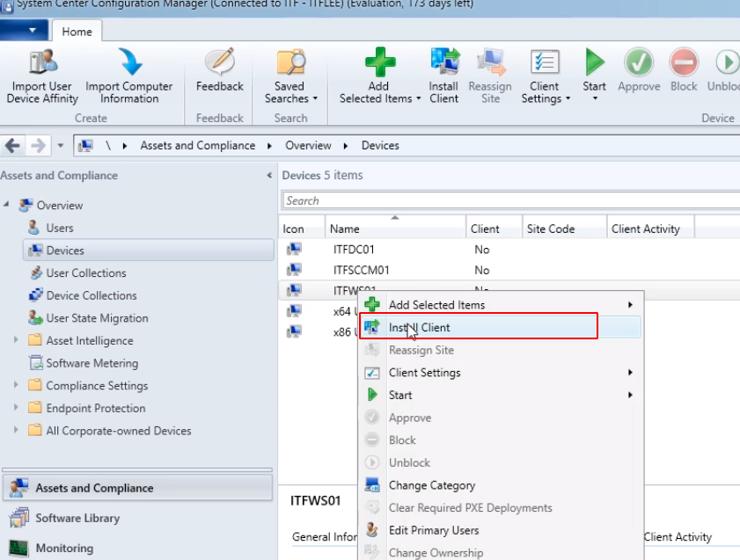Click Import User Device Affinity ribbon icon
Viewport: 740px width, 560px height.
tap(42, 62)
